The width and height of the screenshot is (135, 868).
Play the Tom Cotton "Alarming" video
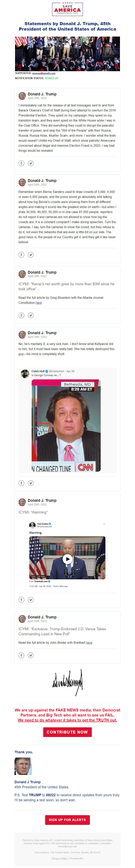click(x=67, y=559)
